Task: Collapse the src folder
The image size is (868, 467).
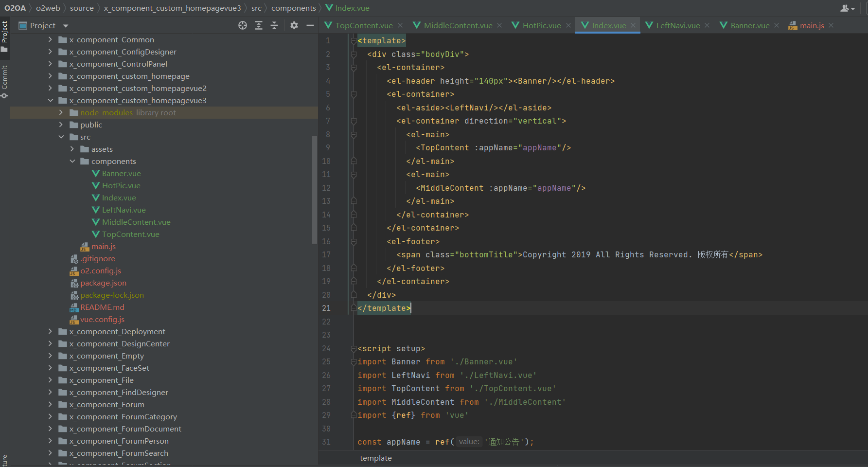Action: coord(61,137)
